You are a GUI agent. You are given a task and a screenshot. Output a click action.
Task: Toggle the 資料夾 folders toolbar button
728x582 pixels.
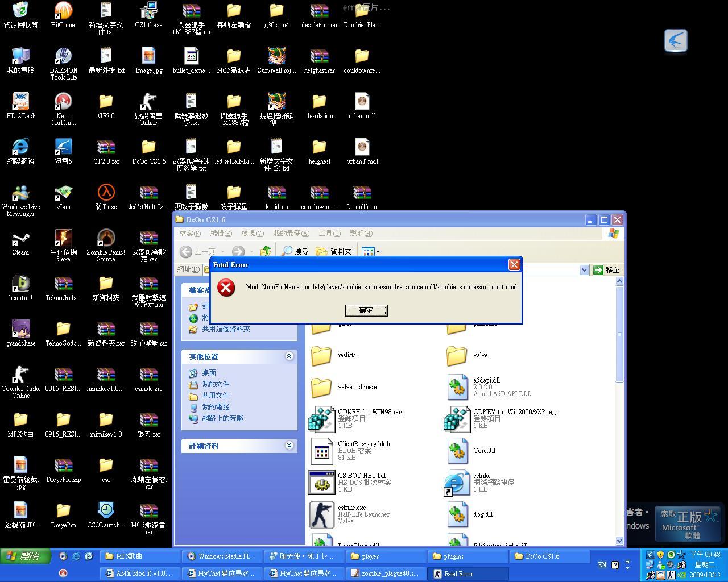[334, 251]
